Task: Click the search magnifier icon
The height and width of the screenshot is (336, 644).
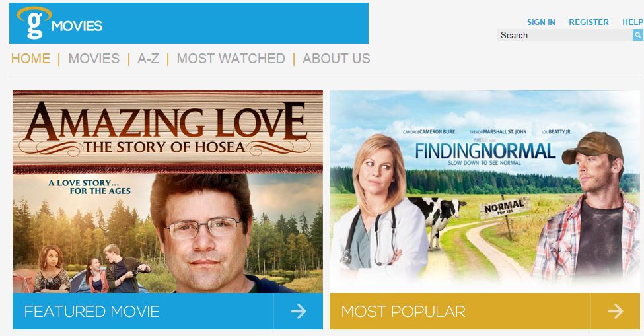Action: coord(637,35)
